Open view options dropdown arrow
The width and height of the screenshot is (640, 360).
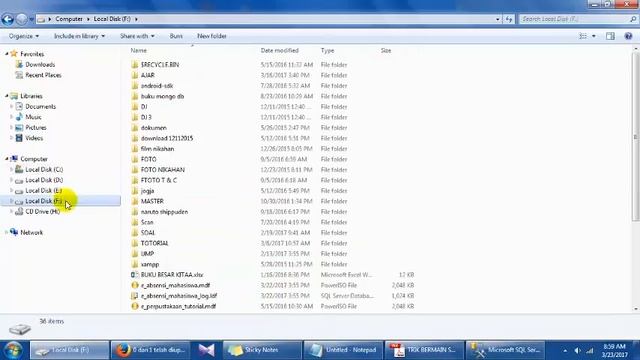click(593, 36)
